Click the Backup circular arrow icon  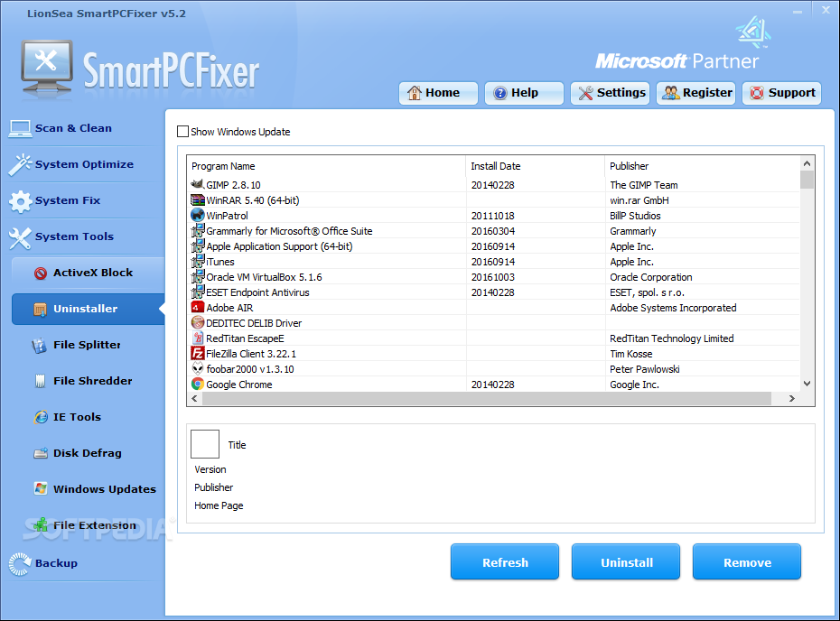point(20,564)
